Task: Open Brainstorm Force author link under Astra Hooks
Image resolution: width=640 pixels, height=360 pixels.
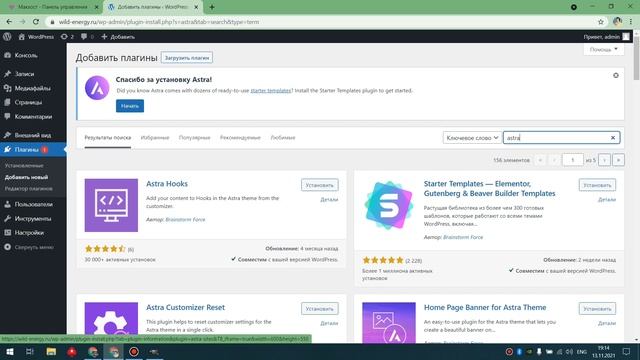Action: [185, 220]
